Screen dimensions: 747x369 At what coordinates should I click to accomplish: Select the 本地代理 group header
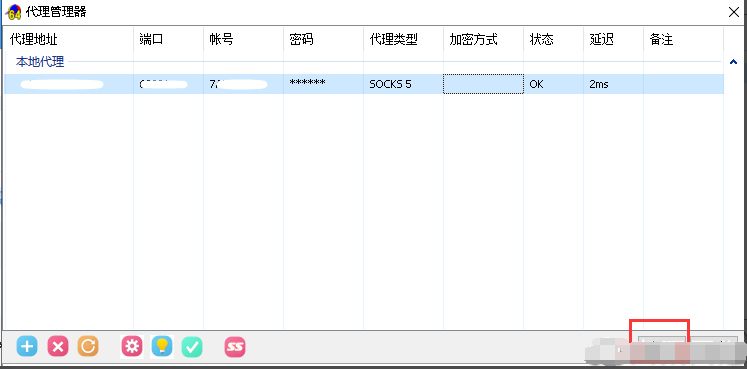[40, 61]
